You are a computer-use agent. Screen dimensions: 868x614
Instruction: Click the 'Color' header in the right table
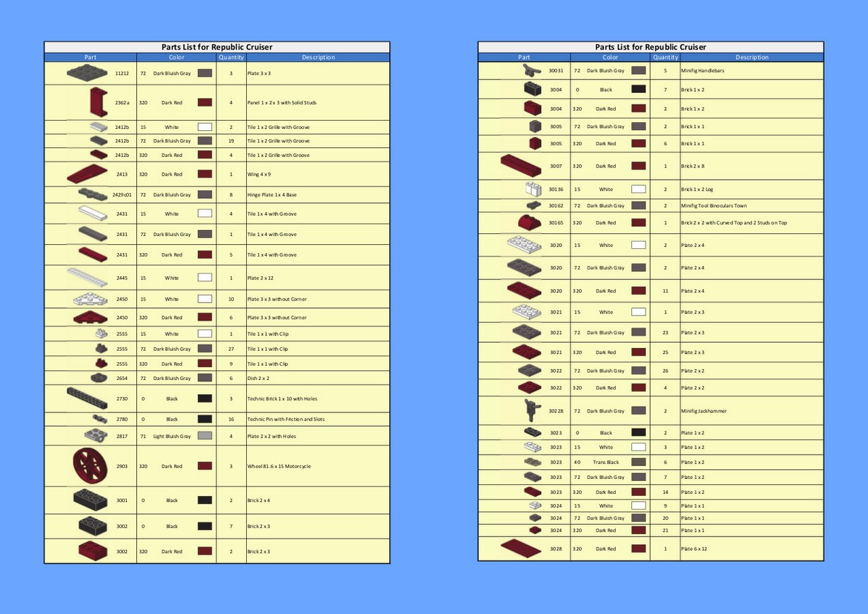point(610,57)
